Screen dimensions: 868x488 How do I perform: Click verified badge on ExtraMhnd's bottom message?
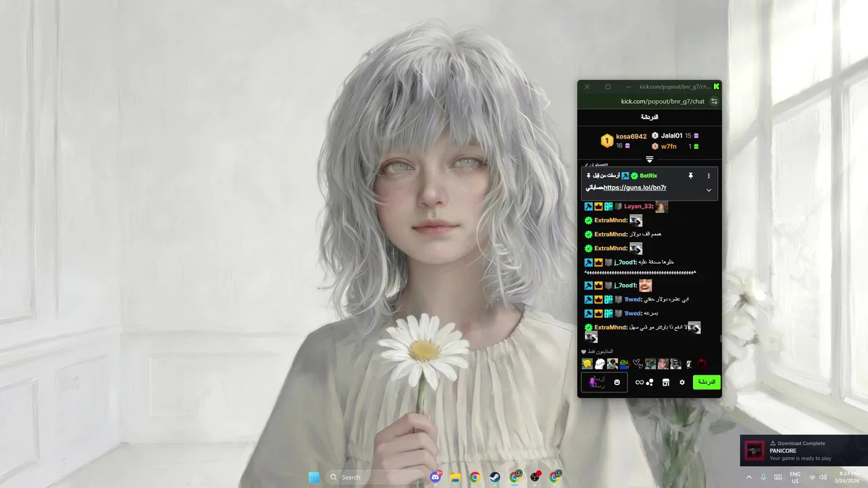[589, 327]
